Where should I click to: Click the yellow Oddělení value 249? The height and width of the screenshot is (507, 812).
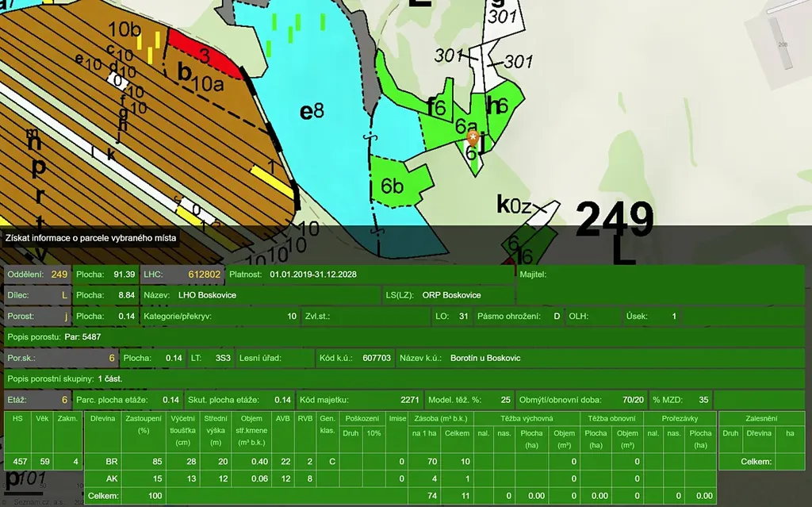[59, 275]
